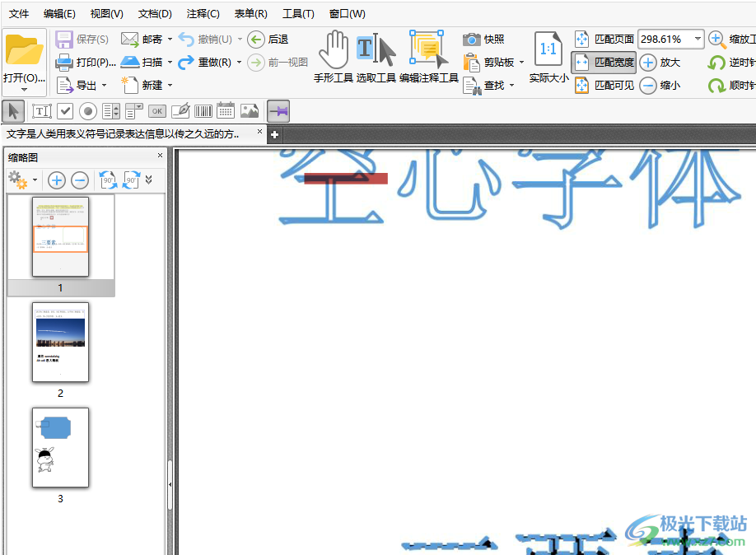Click the email envelope icon
756x555 pixels.
coord(129,39)
